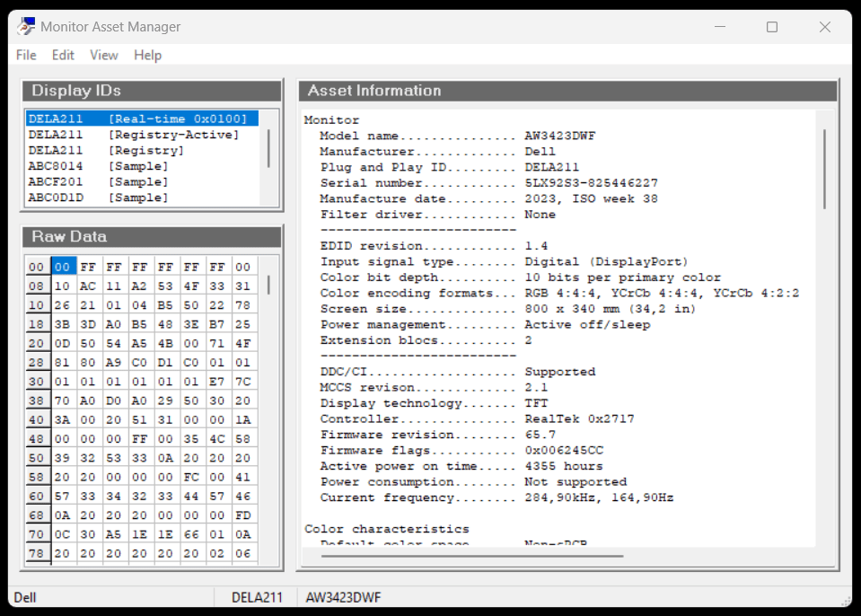The width and height of the screenshot is (861, 616).
Task: Click raw data row header 50
Action: click(38, 458)
